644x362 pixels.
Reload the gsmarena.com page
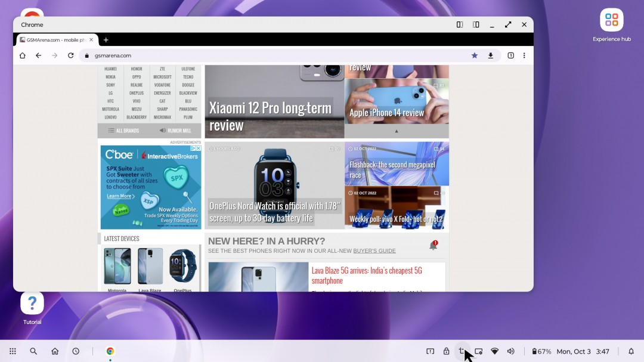[x=70, y=55]
